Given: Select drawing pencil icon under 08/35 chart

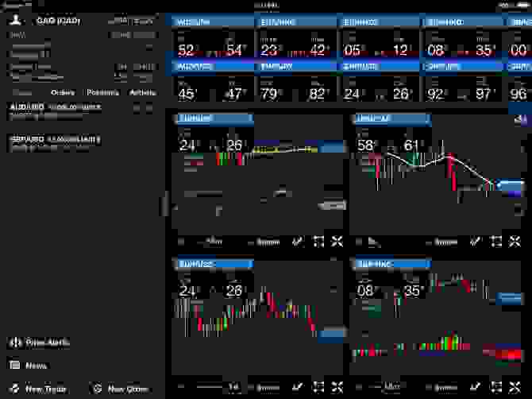Looking at the screenshot, I should tap(476, 386).
